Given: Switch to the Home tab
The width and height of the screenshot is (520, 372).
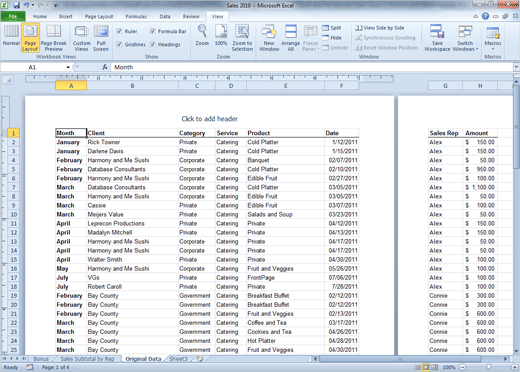Looking at the screenshot, I should pyautogui.click(x=40, y=16).
